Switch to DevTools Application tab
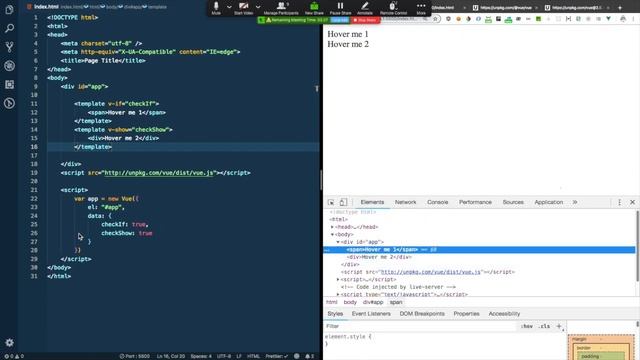 tap(549, 202)
